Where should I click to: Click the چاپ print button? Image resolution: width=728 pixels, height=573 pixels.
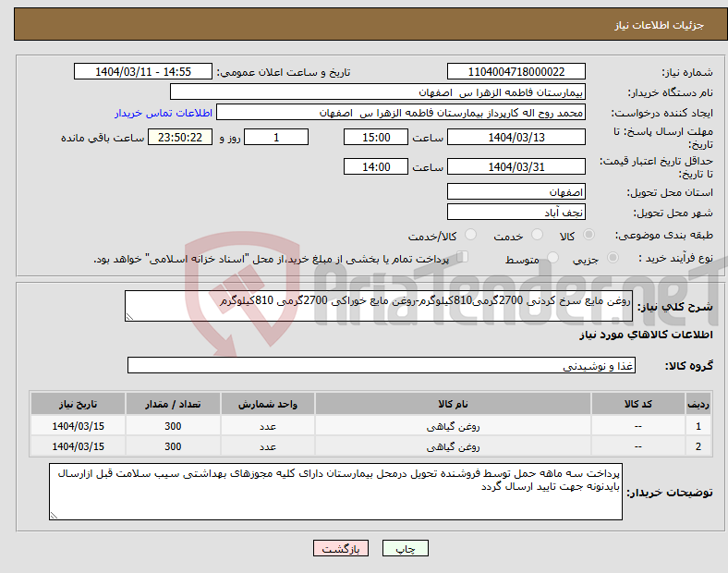coord(406,548)
